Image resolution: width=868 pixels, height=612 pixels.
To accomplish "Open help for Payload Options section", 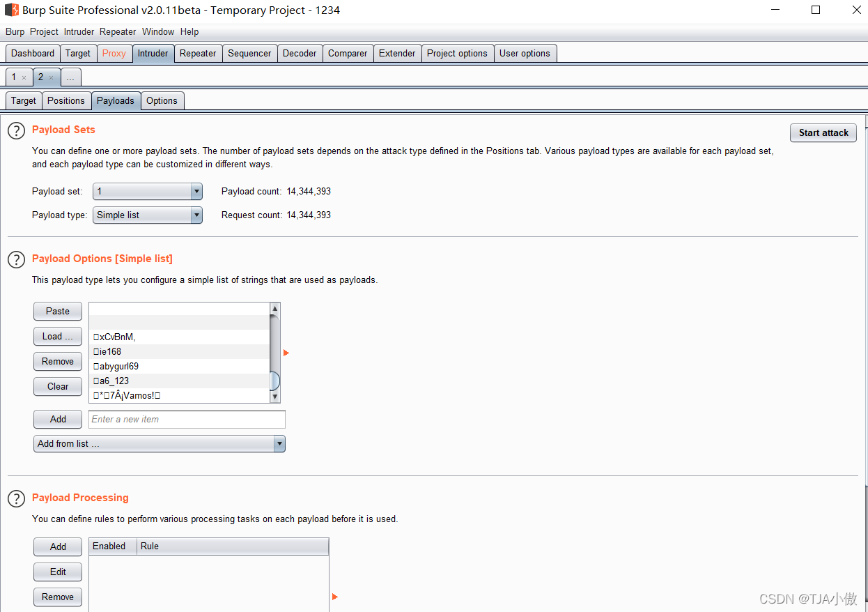I will [16, 259].
